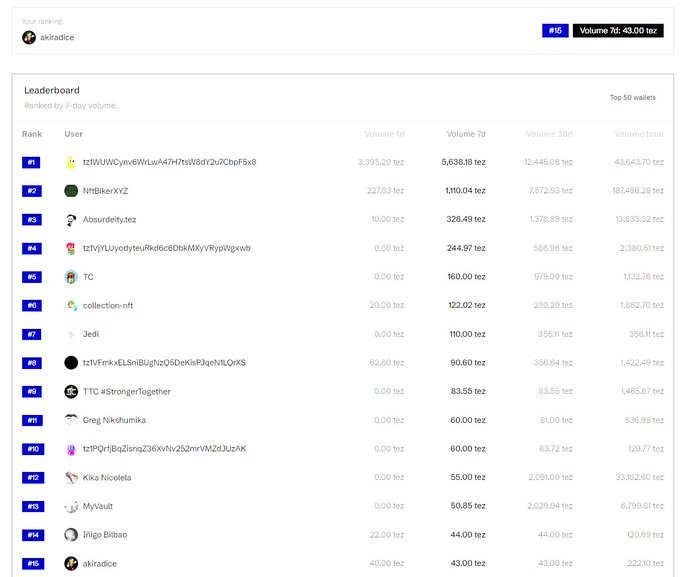Click the #7 rank badge
Viewport: 680px width, 577px height.
pos(32,334)
